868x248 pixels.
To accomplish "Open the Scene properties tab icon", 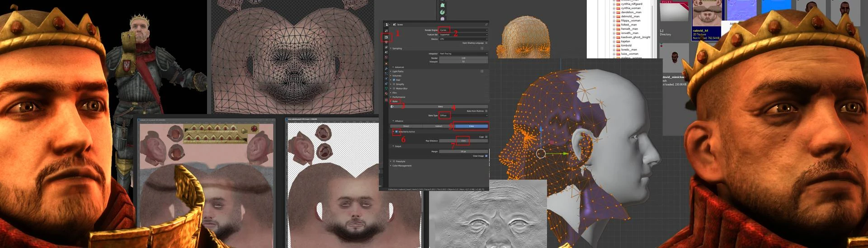I will tap(387, 52).
